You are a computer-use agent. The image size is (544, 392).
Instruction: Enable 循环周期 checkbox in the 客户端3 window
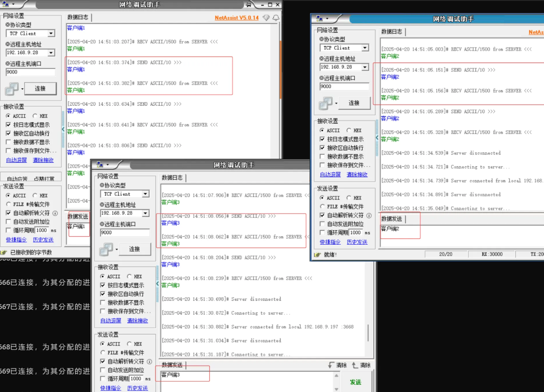(x=103, y=379)
